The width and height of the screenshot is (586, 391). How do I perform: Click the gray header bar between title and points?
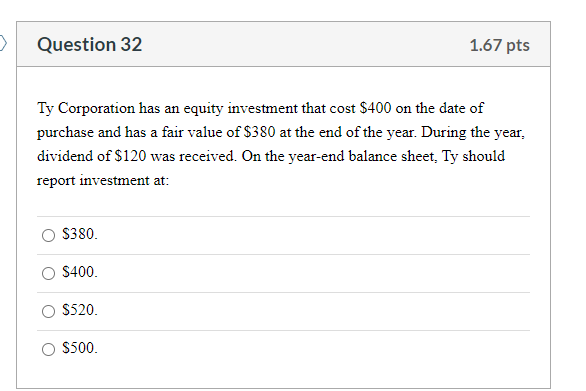click(306, 44)
